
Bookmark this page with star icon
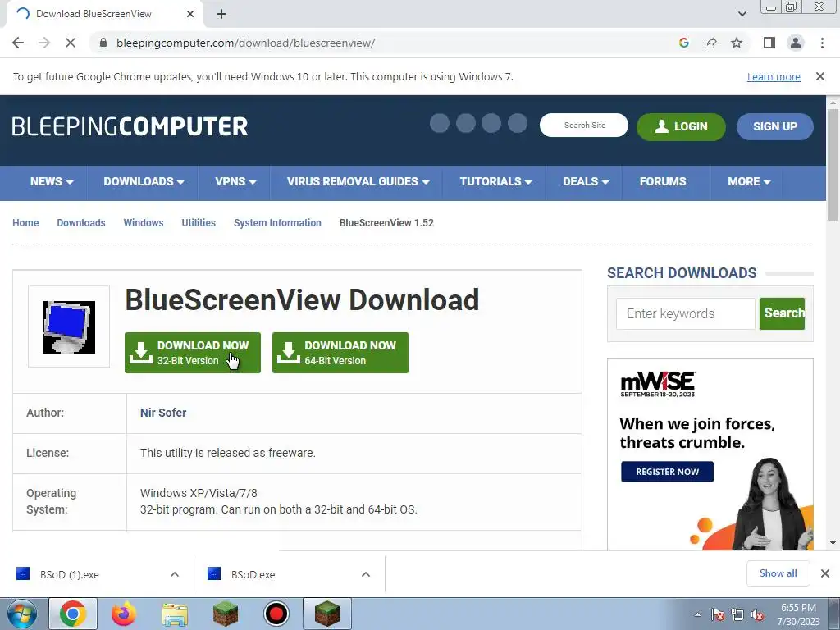click(x=737, y=43)
